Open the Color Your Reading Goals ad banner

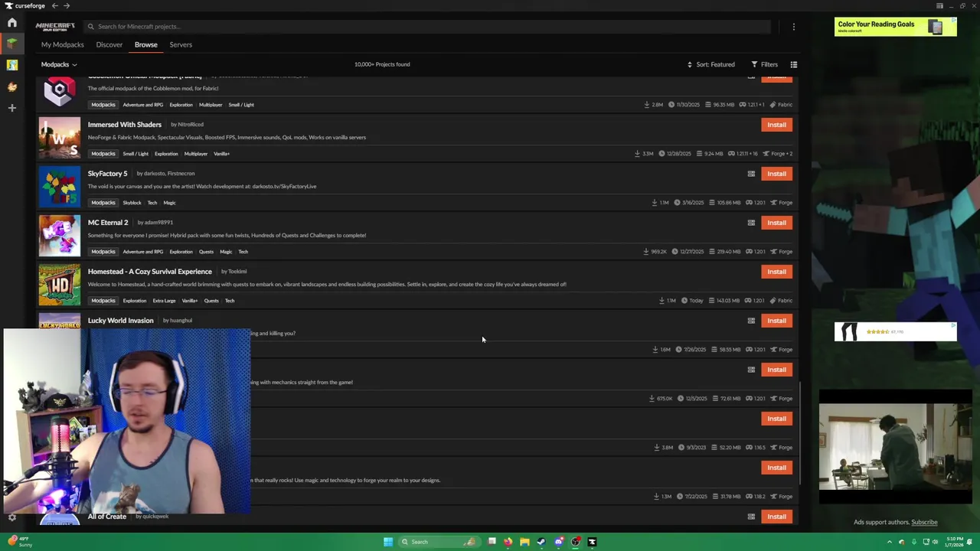pyautogui.click(x=895, y=27)
